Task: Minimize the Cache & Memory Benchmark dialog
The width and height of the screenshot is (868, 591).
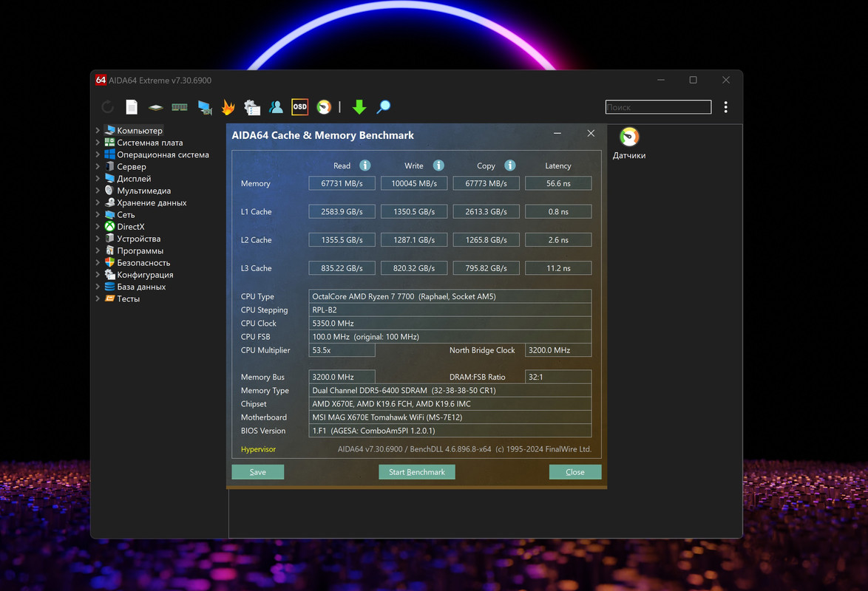Action: coord(557,134)
